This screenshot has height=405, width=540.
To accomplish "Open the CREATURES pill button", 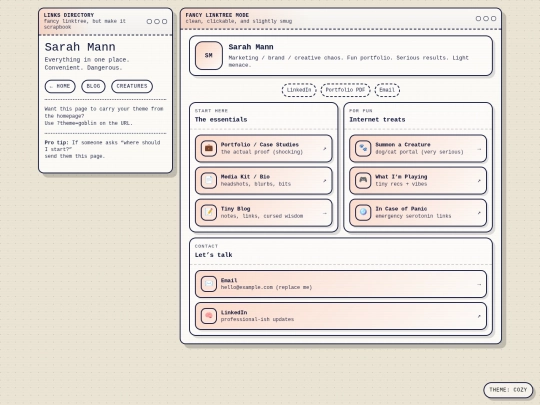I will [x=132, y=86].
